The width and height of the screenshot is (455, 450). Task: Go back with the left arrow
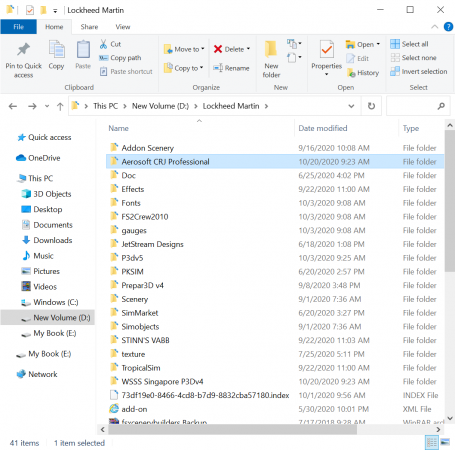13,106
